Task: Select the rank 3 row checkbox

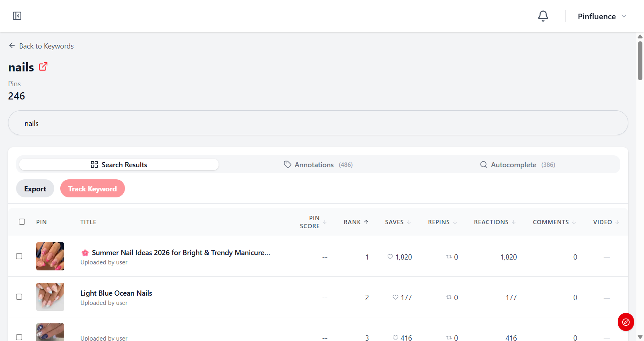Action: click(x=19, y=337)
